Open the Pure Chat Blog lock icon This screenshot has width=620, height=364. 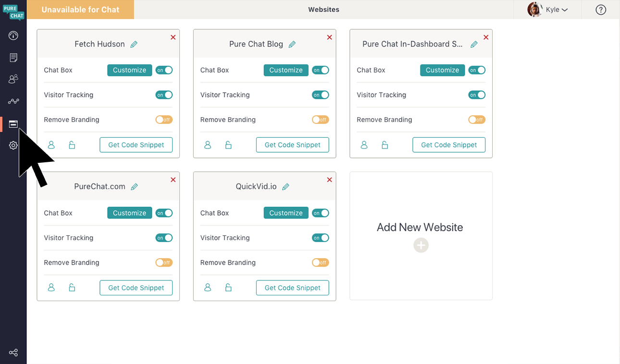coord(229,145)
